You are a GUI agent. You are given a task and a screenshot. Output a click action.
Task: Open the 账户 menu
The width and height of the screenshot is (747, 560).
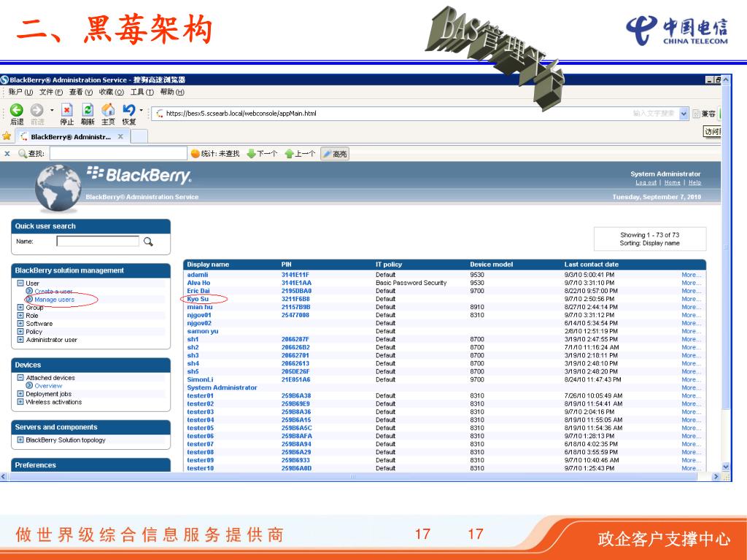(x=20, y=92)
